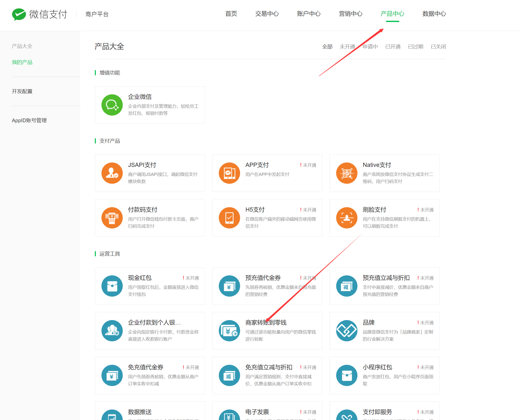Open the H5支付 product card title
Viewport: 521px width, 420px height.
click(x=255, y=210)
